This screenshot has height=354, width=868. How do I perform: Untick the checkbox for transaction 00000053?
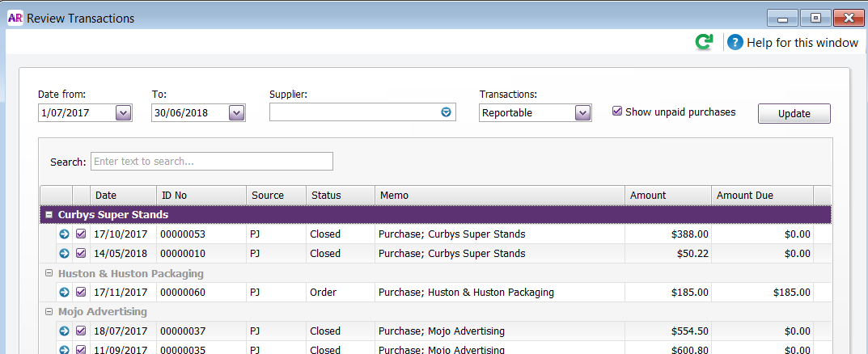coord(81,234)
